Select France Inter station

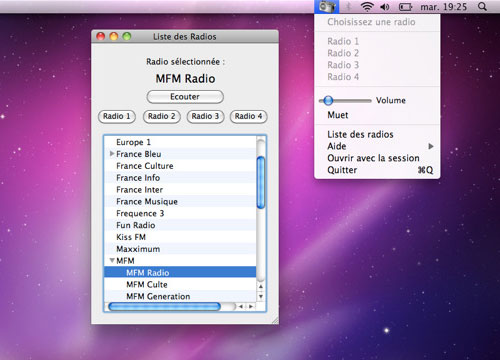tap(180, 189)
